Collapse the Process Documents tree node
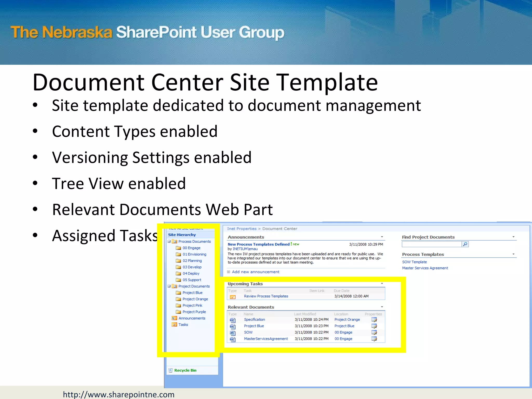Viewport: 532px width, 399px height. pyautogui.click(x=169, y=241)
